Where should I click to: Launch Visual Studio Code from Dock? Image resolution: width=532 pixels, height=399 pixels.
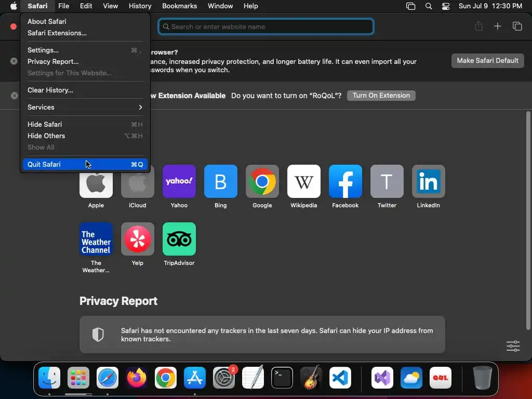tap(340, 378)
